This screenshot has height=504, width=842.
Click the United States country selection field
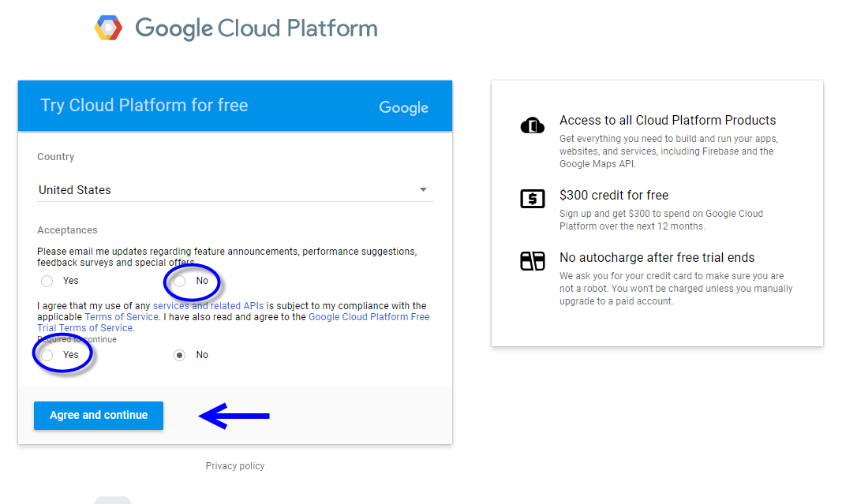234,190
